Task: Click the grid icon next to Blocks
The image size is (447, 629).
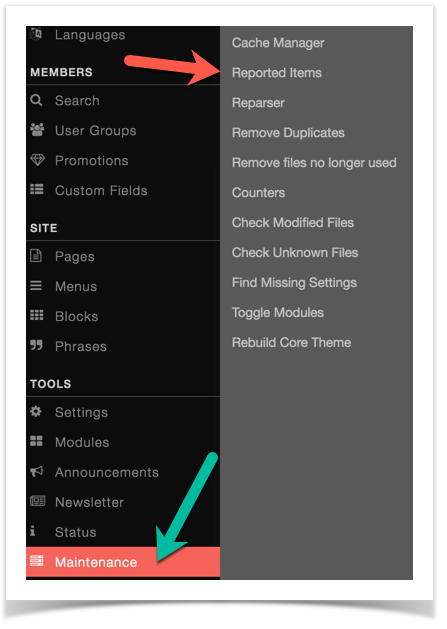Action: [37, 316]
